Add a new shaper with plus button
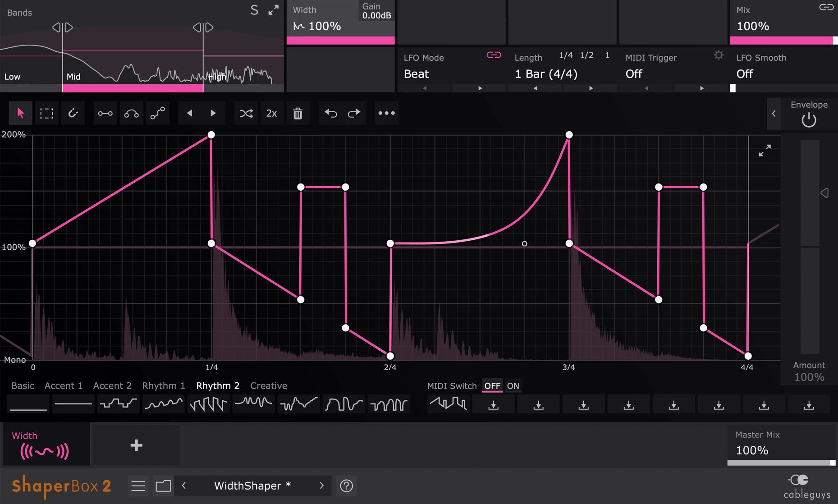The image size is (838, 504). [x=136, y=445]
